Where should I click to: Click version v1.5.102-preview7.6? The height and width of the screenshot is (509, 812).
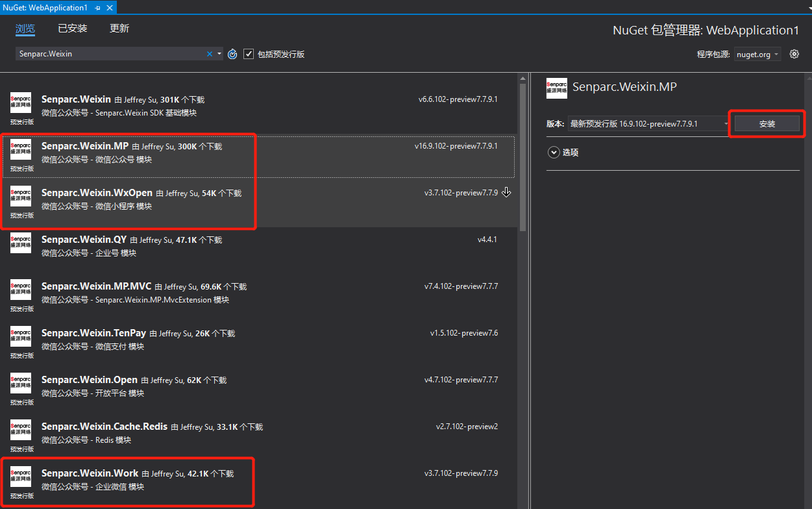point(464,333)
